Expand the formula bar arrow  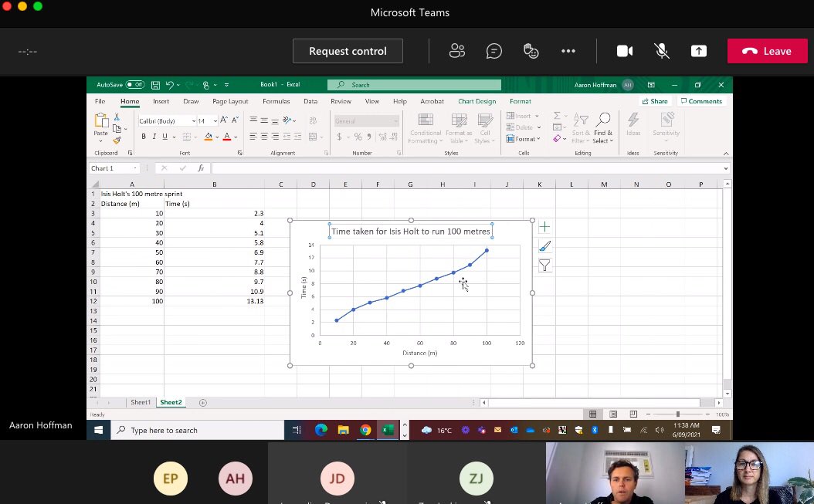(726, 168)
